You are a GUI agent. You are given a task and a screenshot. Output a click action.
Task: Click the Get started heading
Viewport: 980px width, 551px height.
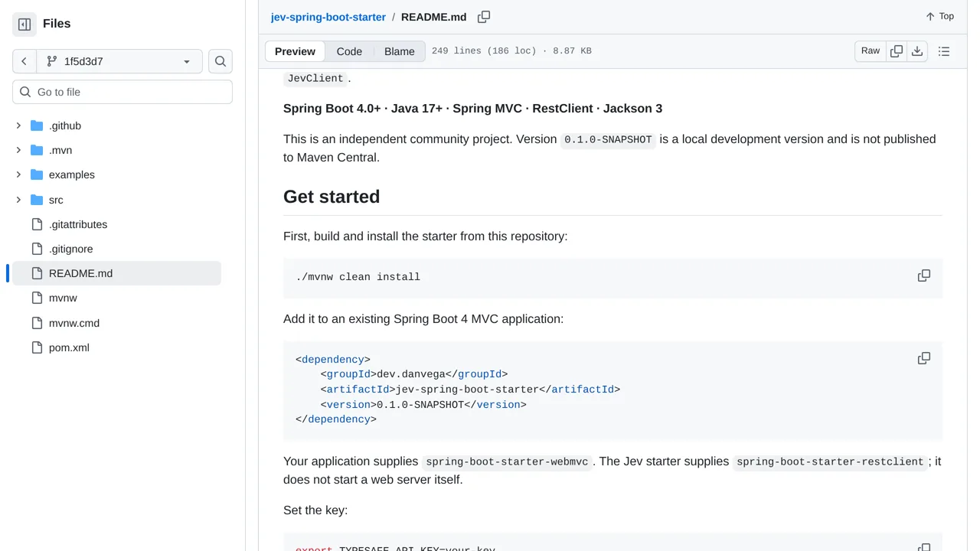click(x=332, y=197)
